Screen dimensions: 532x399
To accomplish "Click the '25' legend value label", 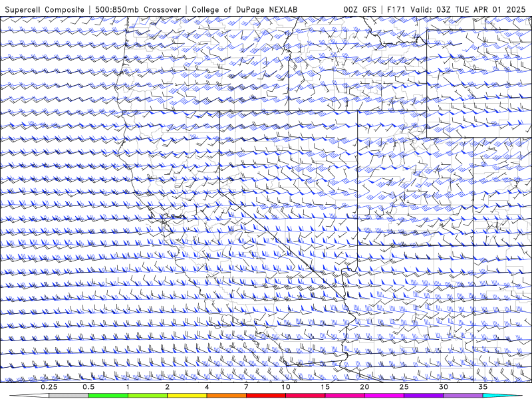I will 404,387.
